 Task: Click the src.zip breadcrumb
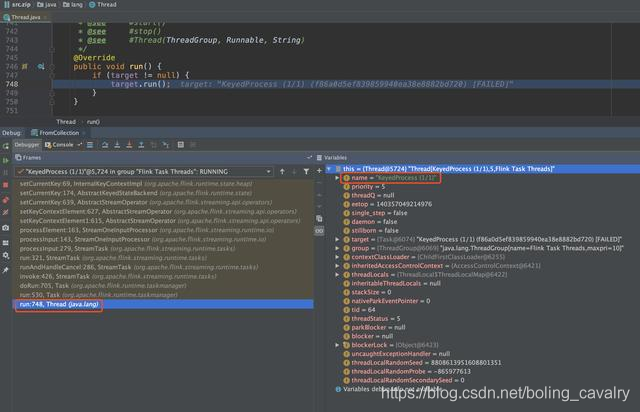pyautogui.click(x=17, y=4)
